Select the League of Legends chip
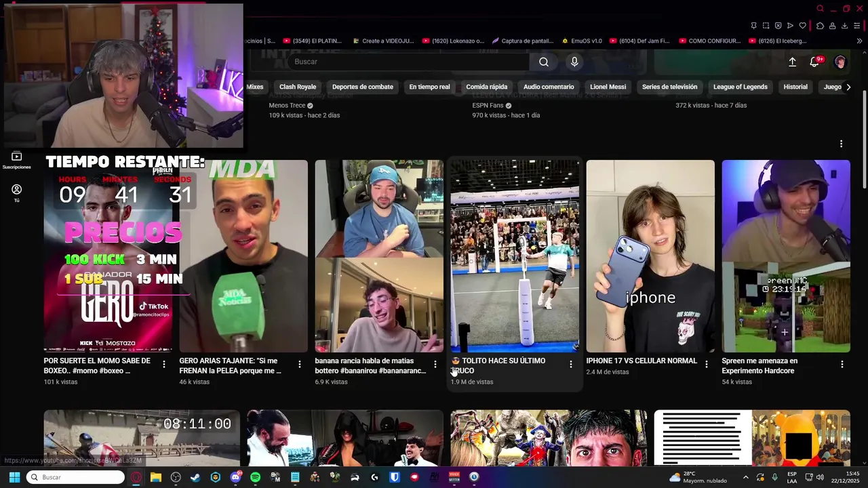Image resolution: width=868 pixels, height=488 pixels. [740, 87]
